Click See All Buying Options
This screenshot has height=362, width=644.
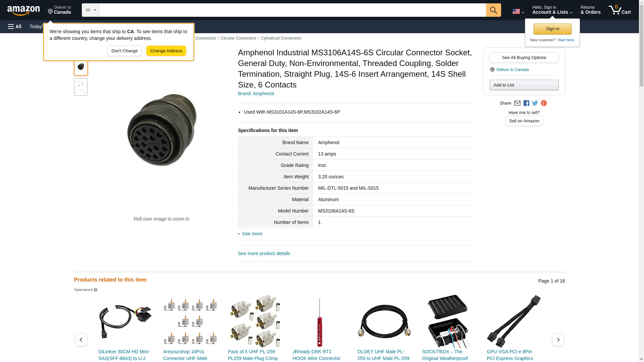pyautogui.click(x=524, y=57)
